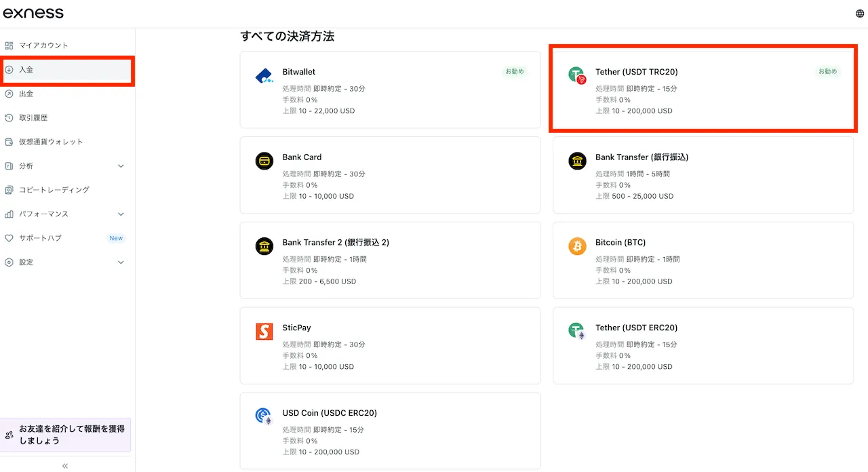Click Bank Card limit 10 - 10,000 USD
The height and width of the screenshot is (472, 868).
click(318, 196)
